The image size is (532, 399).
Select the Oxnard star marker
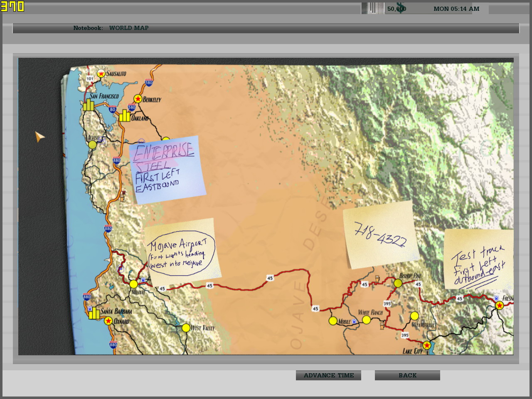[108, 321]
